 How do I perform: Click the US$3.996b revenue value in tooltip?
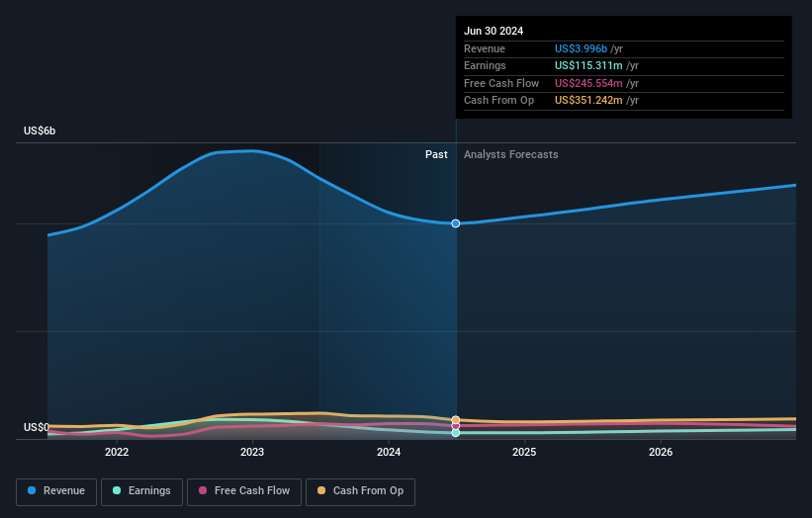581,48
